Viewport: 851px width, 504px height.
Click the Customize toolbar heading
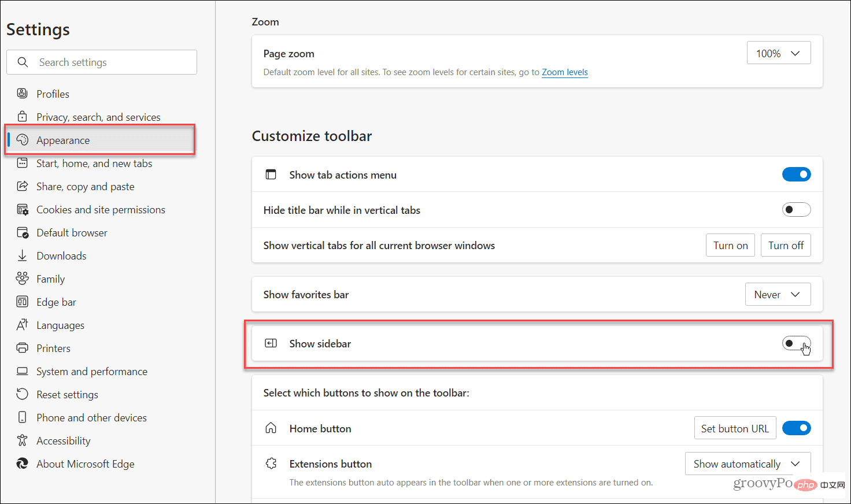[312, 136]
